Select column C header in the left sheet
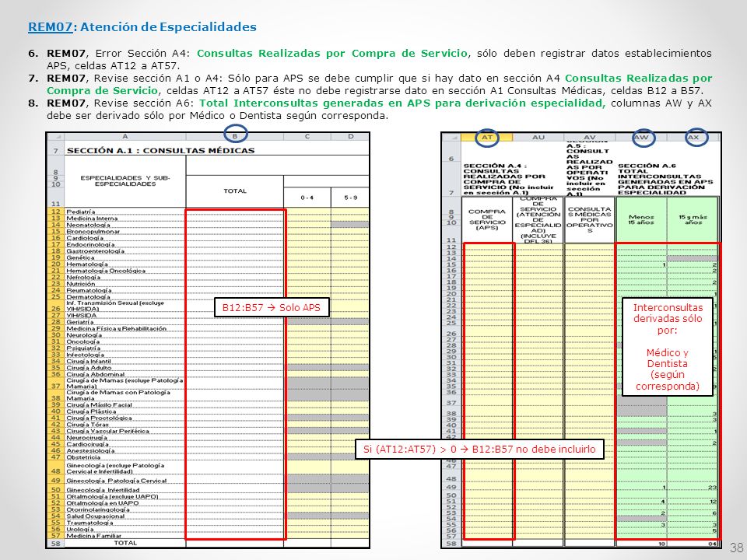 (x=307, y=137)
